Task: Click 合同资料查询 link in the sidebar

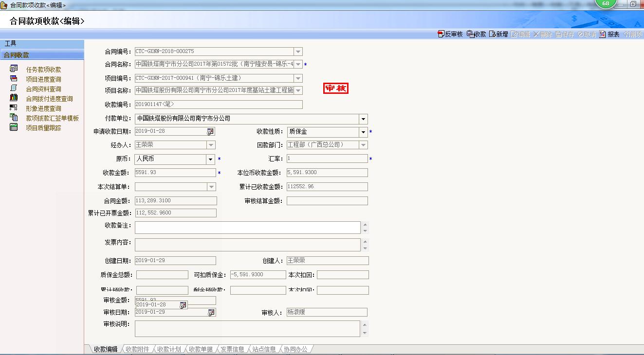Action: pos(43,89)
